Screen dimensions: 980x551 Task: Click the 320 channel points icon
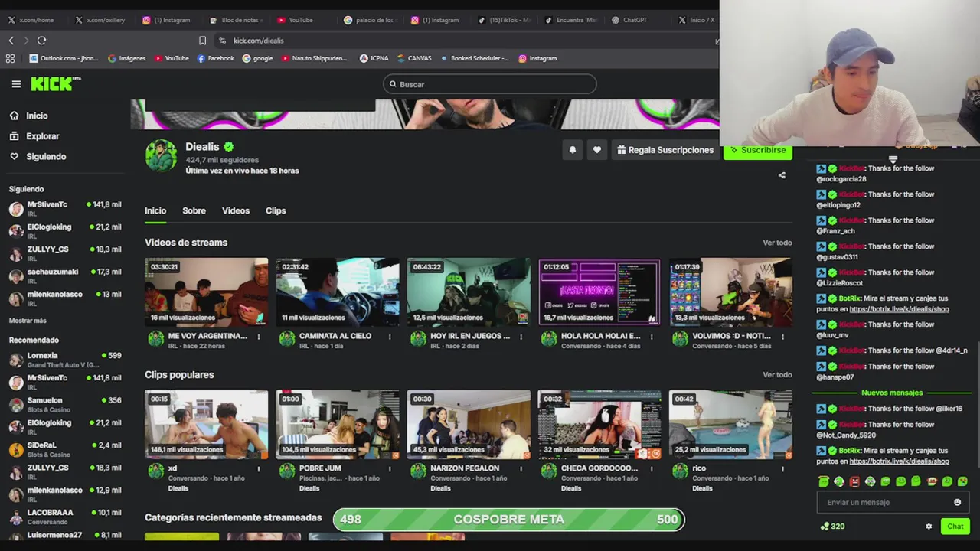click(824, 527)
